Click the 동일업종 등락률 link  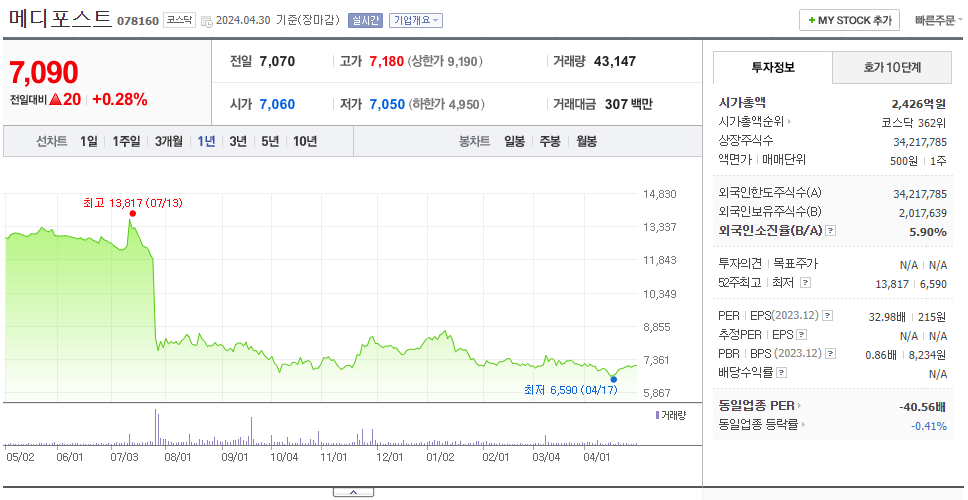[759, 425]
